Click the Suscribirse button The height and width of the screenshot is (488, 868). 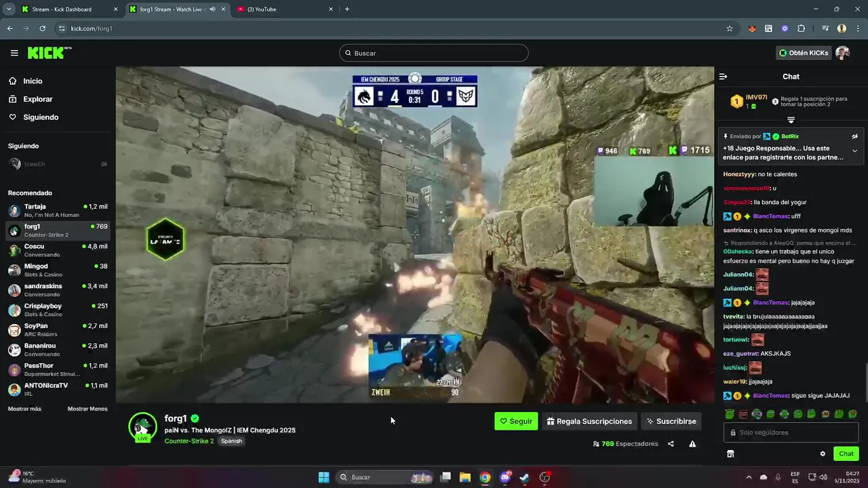pos(671,421)
